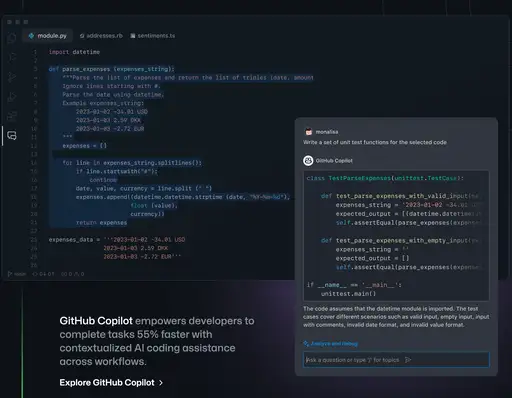Click the Ruby file icon on addresses.rb tab
Image resolution: width=512 pixels, height=398 pixels.
click(x=82, y=36)
